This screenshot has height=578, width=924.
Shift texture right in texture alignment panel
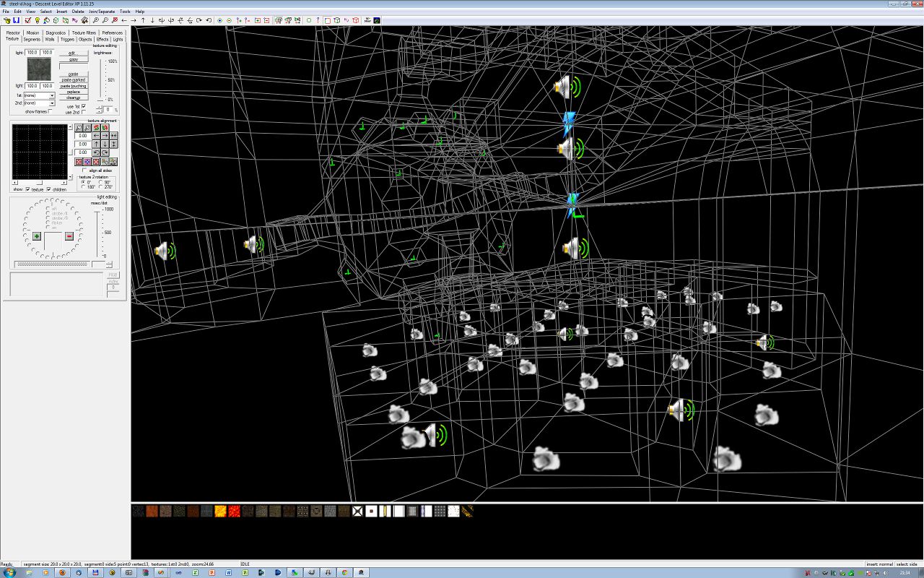point(105,135)
